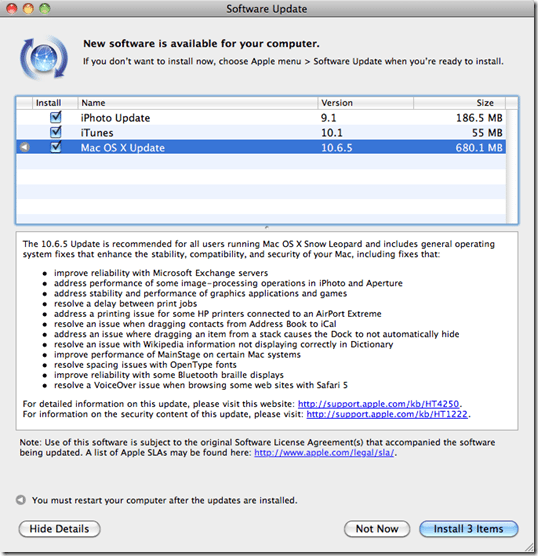
Task: Click the yellow minimize window button
Action: (x=28, y=9)
